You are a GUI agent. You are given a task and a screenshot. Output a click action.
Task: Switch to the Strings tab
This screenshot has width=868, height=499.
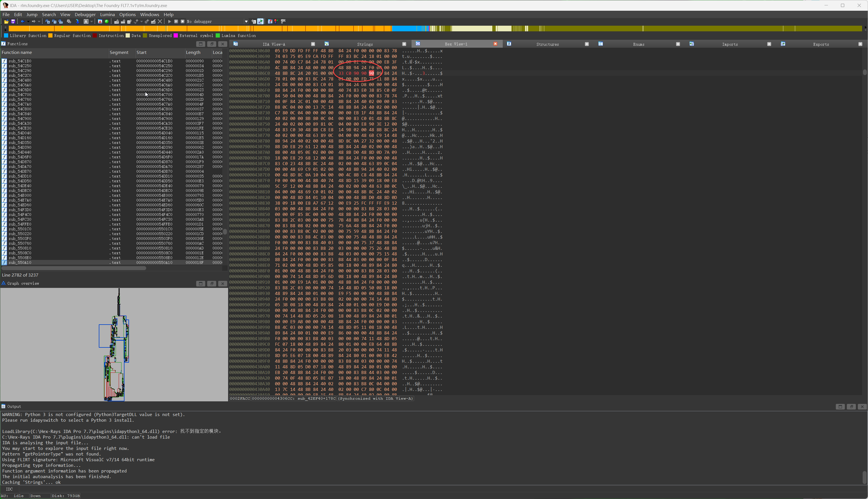click(365, 44)
